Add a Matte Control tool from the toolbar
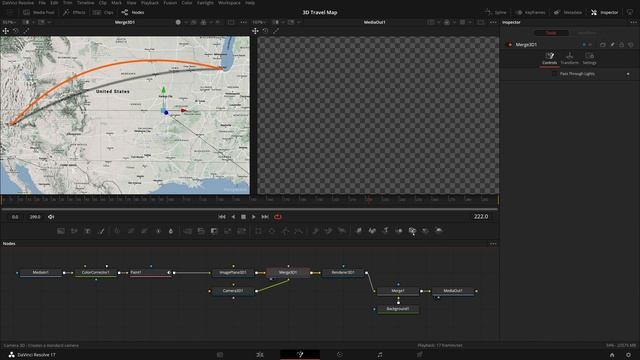The width and height of the screenshot is (640, 360). click(214, 231)
